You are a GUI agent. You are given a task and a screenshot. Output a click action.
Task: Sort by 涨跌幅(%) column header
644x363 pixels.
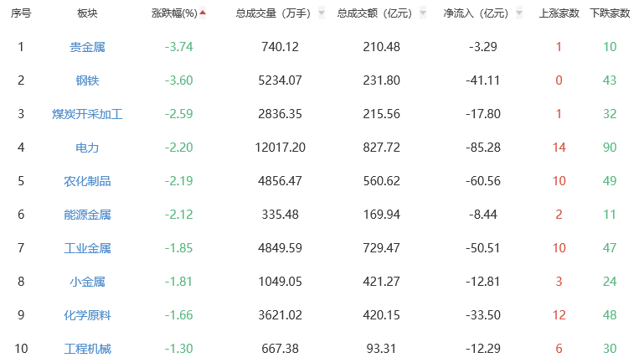pos(174,14)
